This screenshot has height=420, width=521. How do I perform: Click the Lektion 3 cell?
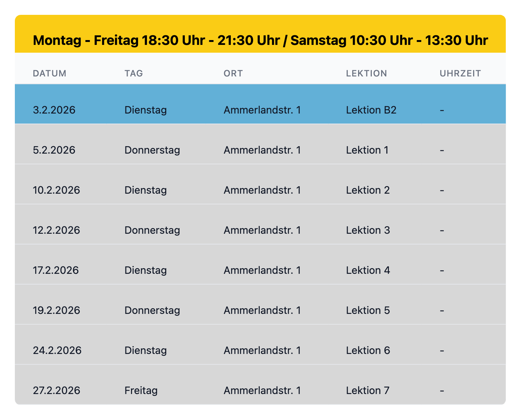pyautogui.click(x=368, y=230)
